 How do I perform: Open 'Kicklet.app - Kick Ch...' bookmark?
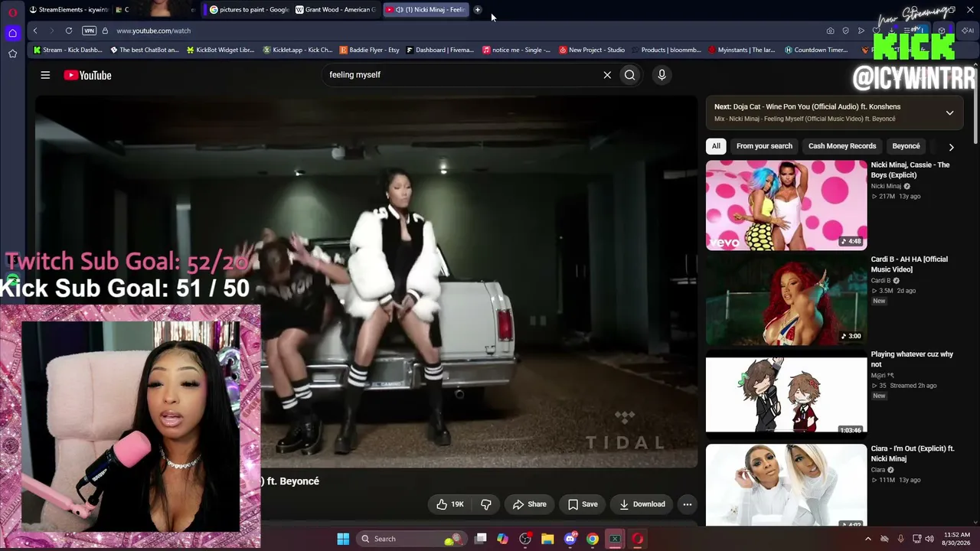tap(298, 50)
